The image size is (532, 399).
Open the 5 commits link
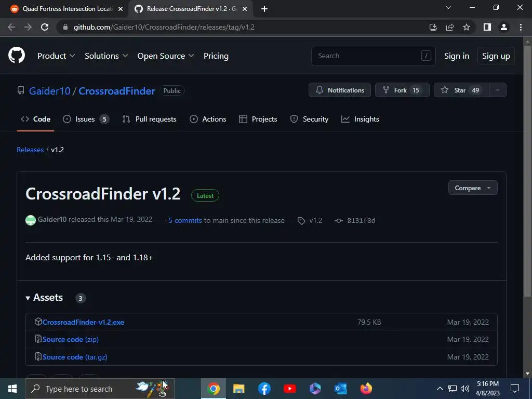point(185,220)
